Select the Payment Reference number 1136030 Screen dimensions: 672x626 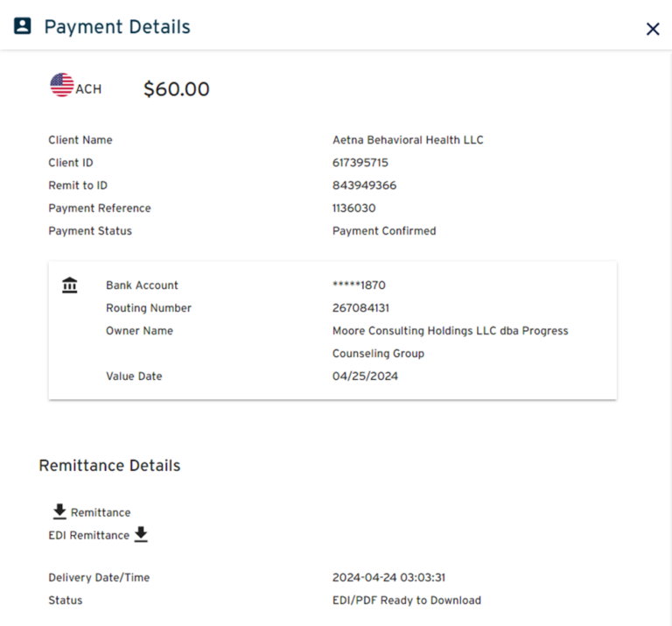tap(354, 208)
